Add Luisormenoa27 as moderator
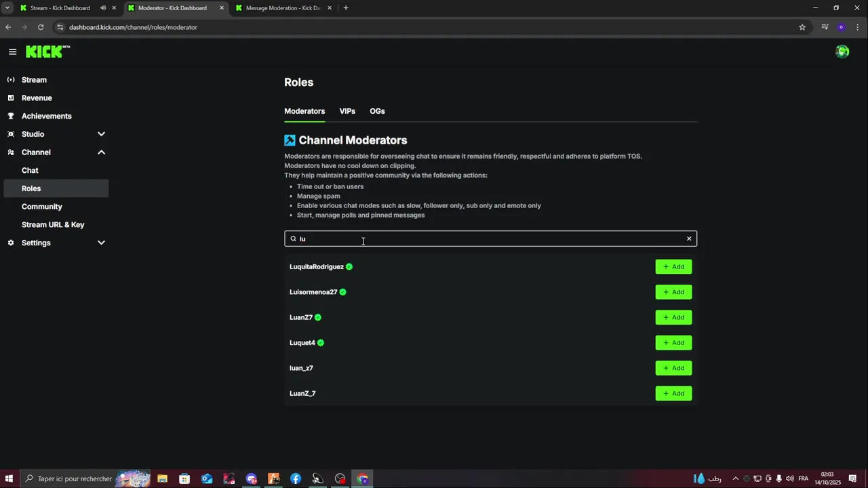Screen dimensions: 868x488 pos(673,292)
